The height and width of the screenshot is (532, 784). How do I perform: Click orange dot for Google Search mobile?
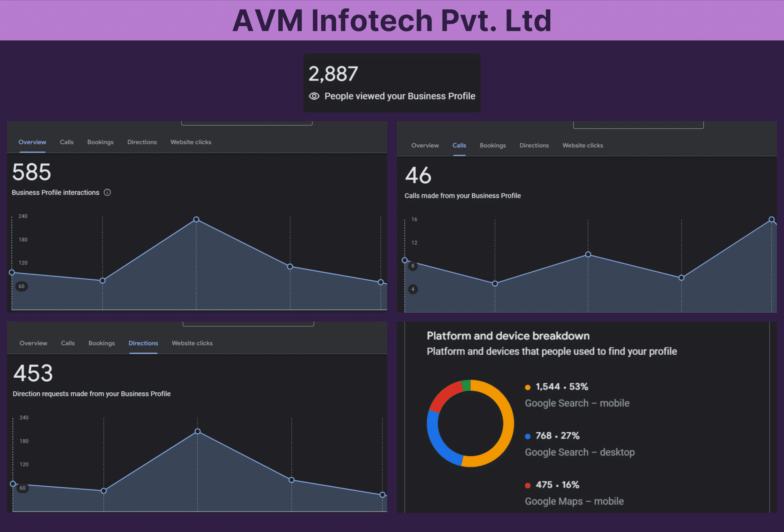pos(528,387)
